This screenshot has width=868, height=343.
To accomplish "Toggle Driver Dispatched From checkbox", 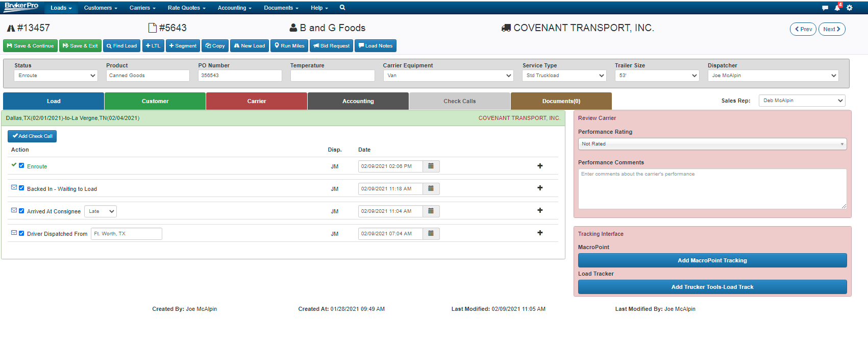I will click(21, 233).
